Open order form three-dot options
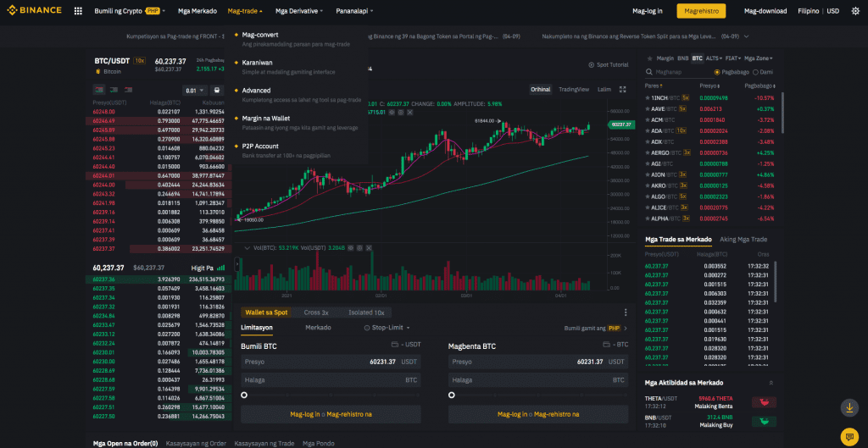 pyautogui.click(x=626, y=312)
